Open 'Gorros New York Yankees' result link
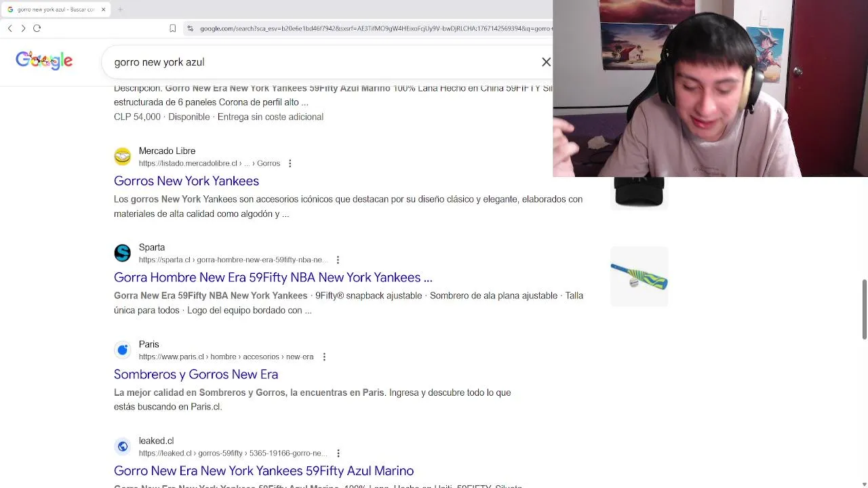The height and width of the screenshot is (488, 868). click(x=186, y=181)
